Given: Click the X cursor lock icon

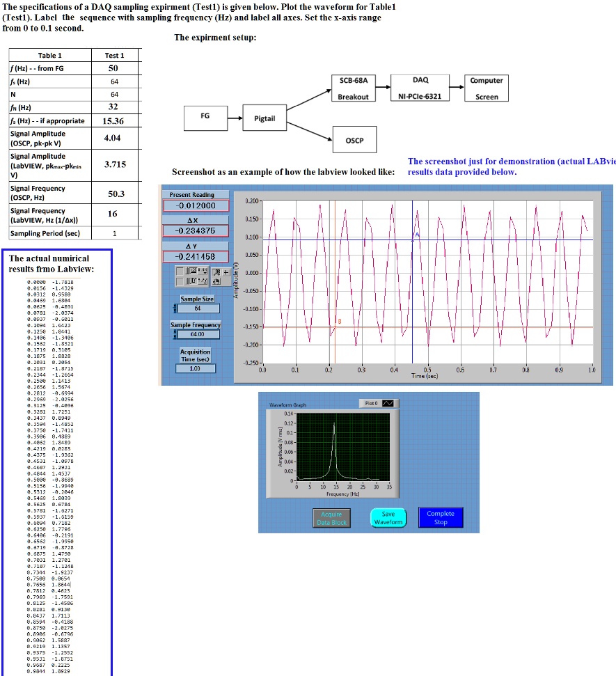Looking at the screenshot, I should pos(192,272).
